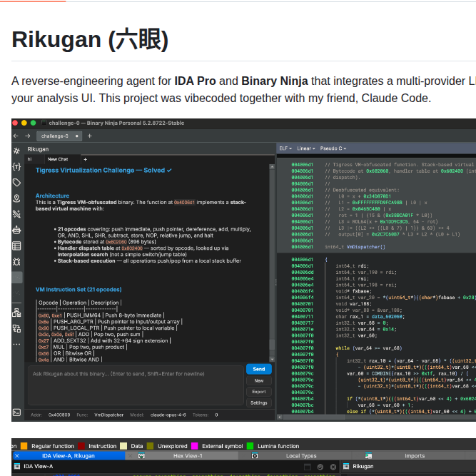Open the Debugger bug icon
Image resolution: width=476 pixels, height=476 pixels.
click(x=16, y=261)
